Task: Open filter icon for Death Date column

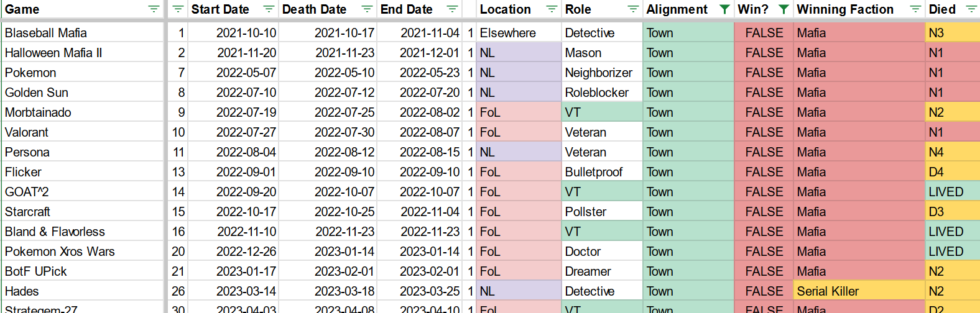Action: 367,9
